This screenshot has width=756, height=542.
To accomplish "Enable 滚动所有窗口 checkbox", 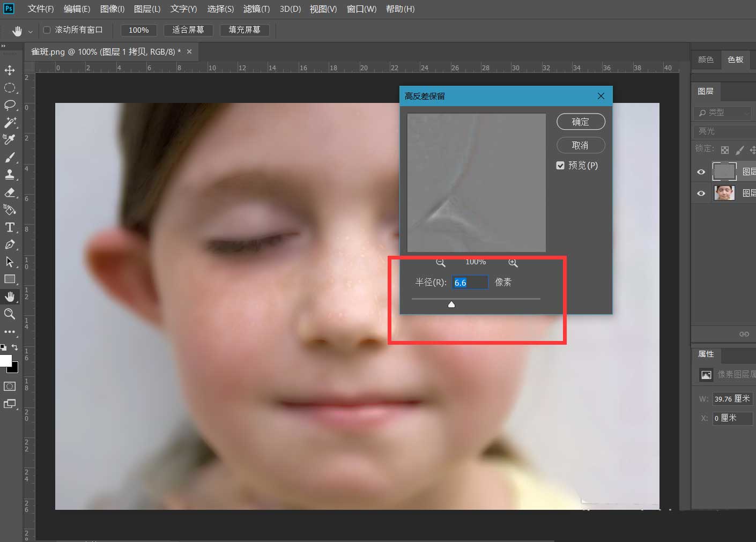I will (x=47, y=30).
